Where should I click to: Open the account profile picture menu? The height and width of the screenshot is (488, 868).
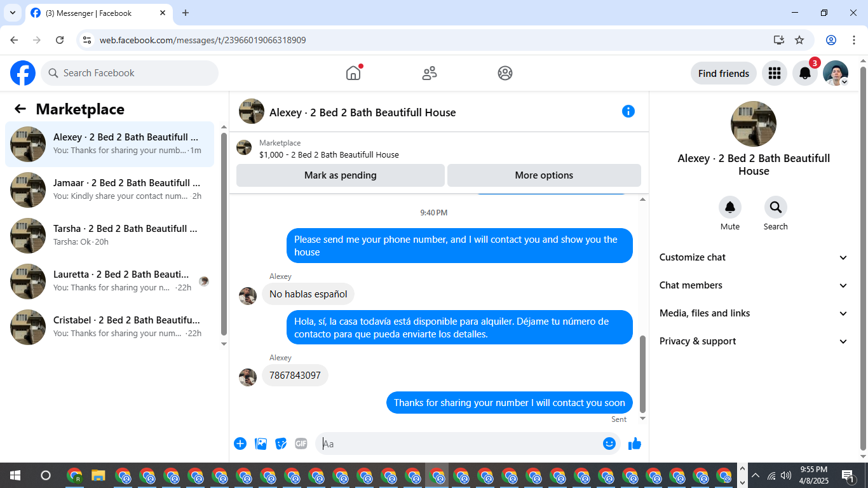tap(836, 73)
